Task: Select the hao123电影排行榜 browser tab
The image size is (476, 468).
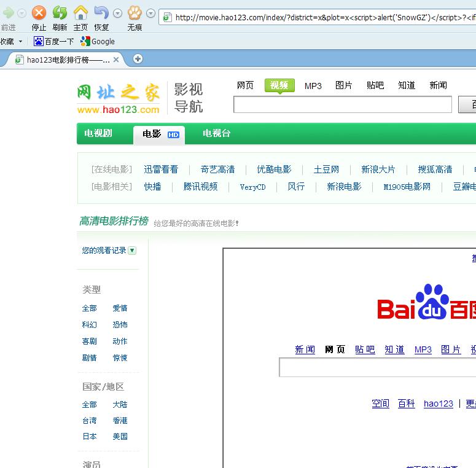Action: (65, 60)
